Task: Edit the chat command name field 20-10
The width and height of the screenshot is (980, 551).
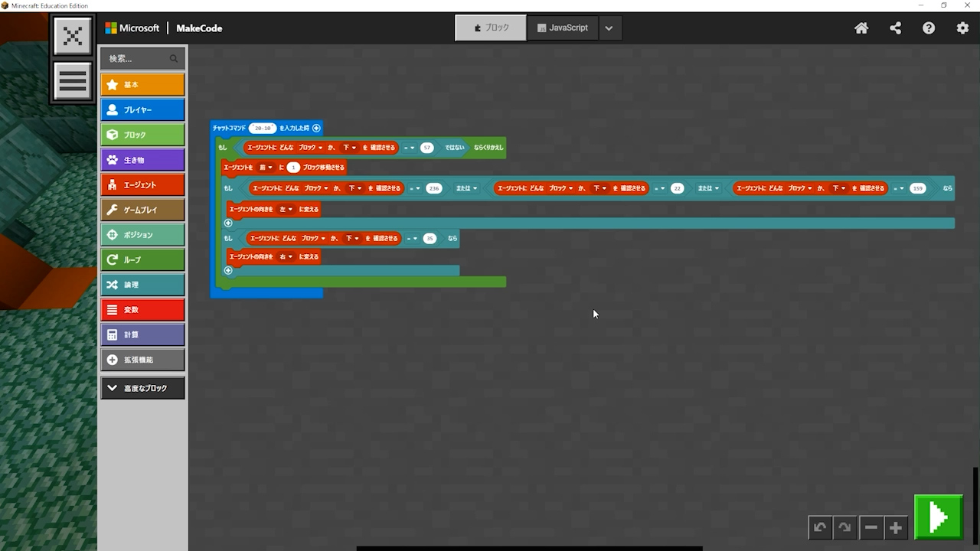Action: point(263,129)
